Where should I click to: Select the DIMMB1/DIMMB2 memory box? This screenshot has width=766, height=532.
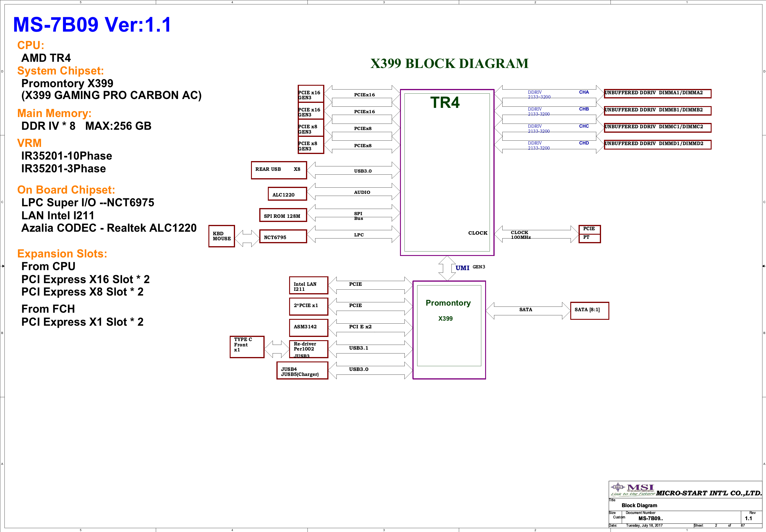pos(657,111)
